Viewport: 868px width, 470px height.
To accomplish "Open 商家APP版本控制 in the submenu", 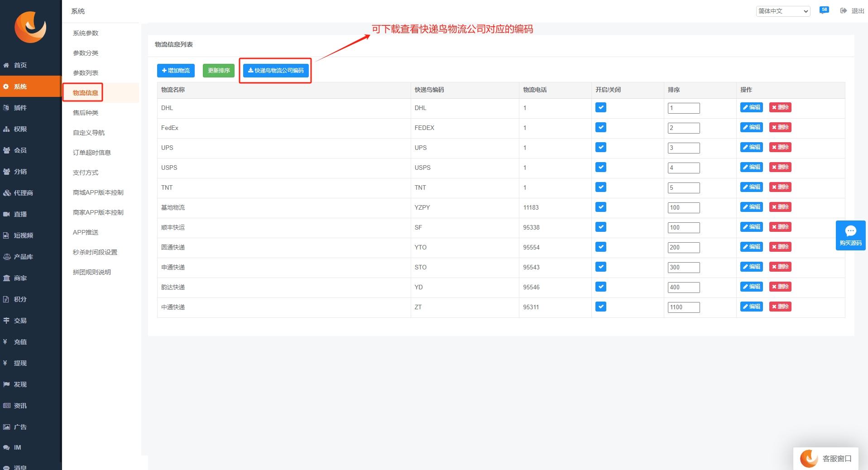I will 98,212.
